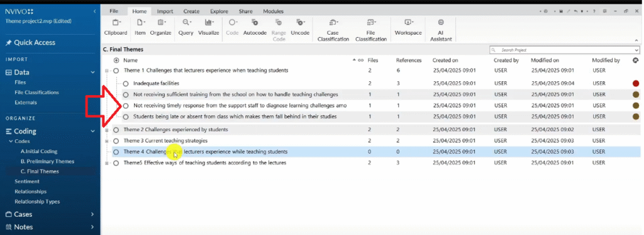Collapse the Coding section chevron
Screen dimensions: 644x235
(92, 132)
